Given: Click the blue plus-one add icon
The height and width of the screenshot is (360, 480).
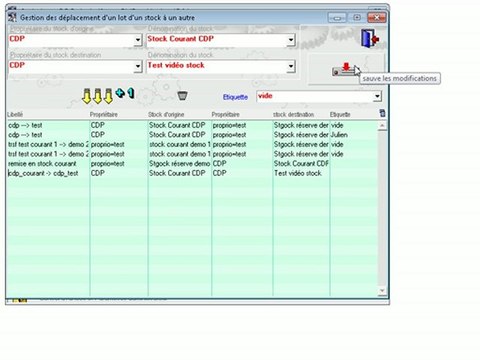Looking at the screenshot, I should click(x=125, y=93).
